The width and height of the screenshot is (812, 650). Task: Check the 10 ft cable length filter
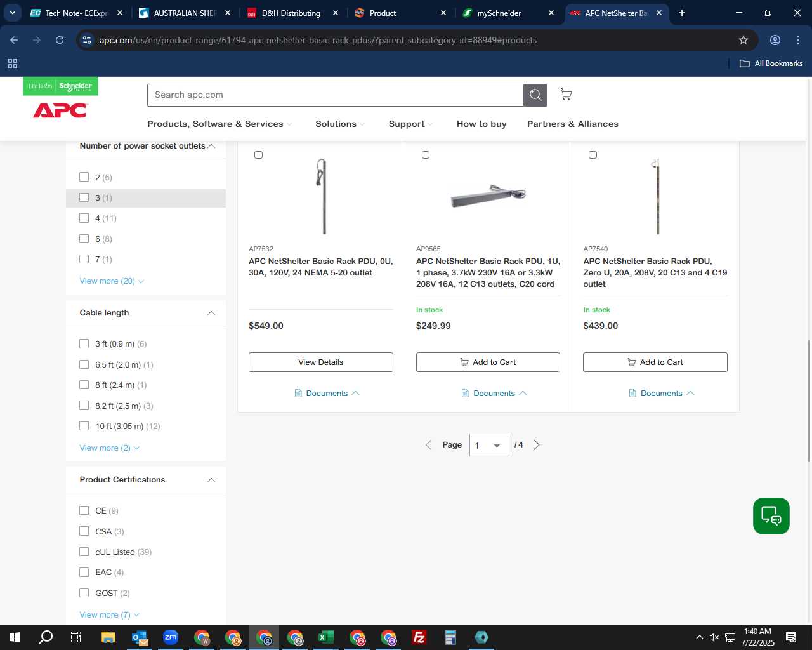(x=84, y=426)
